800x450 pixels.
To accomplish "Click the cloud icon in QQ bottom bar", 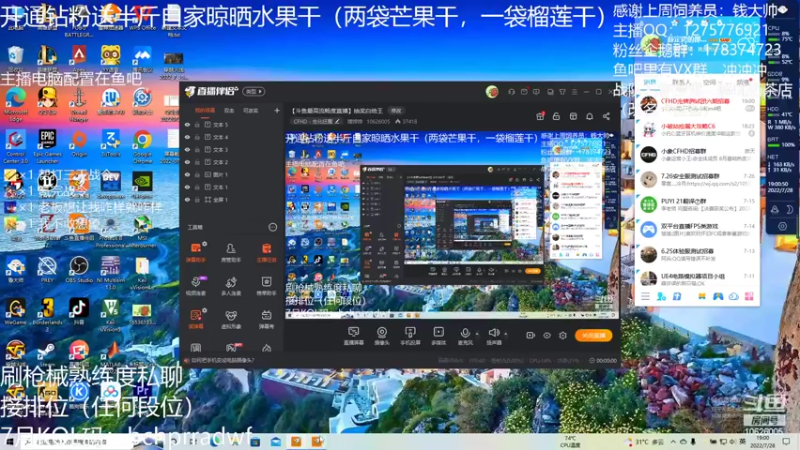I will (734, 296).
